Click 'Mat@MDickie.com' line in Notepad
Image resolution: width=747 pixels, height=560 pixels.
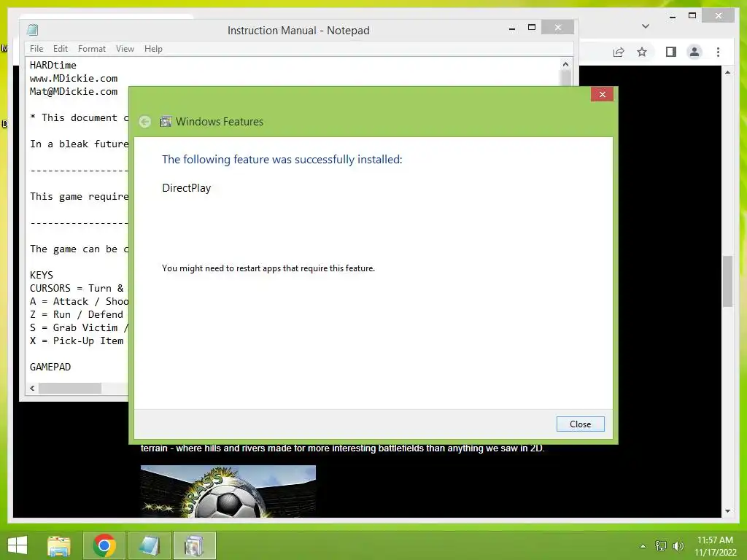click(x=74, y=91)
